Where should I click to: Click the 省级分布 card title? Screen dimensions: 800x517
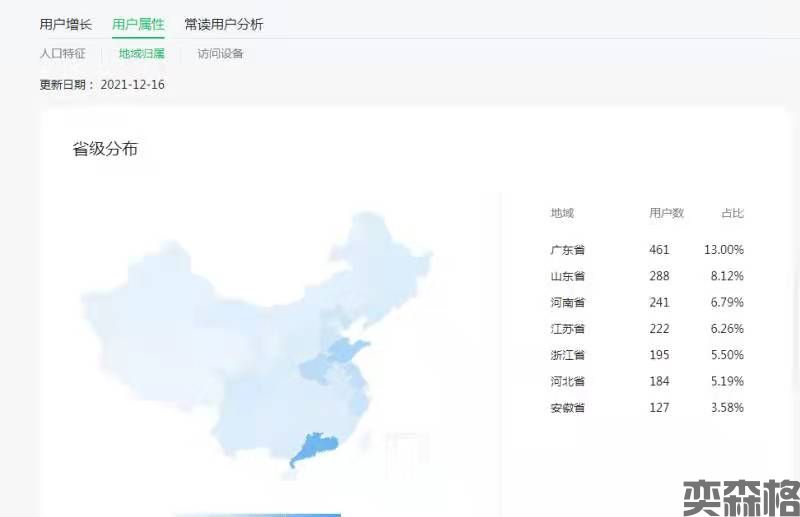click(x=105, y=149)
